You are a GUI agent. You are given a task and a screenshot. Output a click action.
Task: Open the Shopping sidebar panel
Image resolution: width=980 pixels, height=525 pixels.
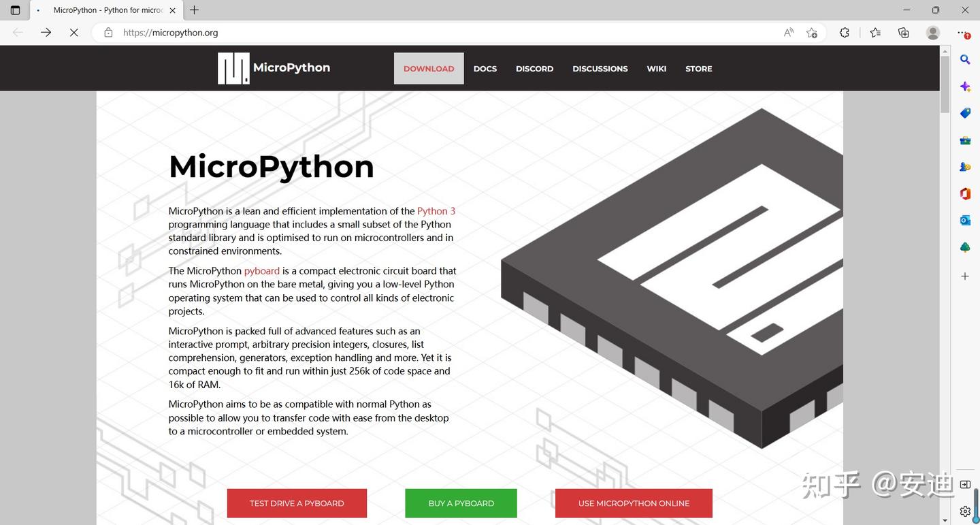click(964, 113)
